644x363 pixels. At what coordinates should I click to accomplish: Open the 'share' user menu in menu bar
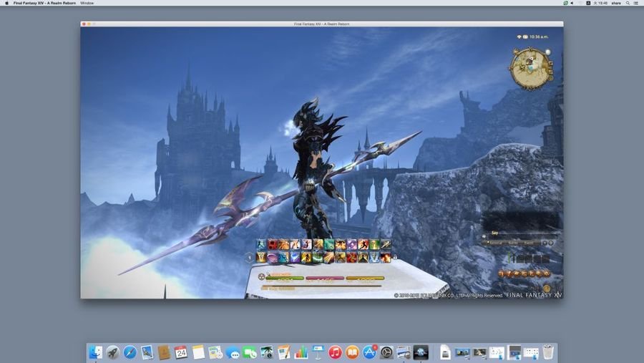616,3
